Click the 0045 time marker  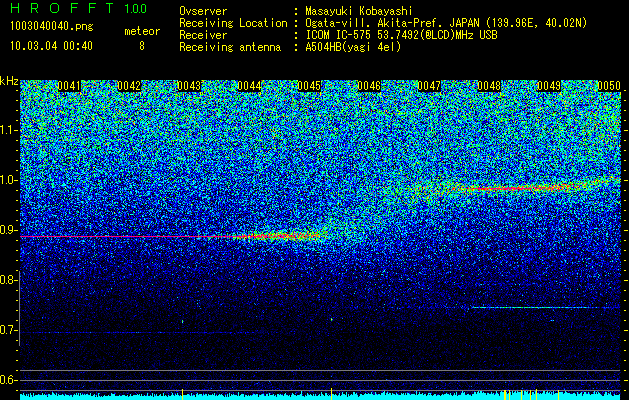(x=309, y=86)
